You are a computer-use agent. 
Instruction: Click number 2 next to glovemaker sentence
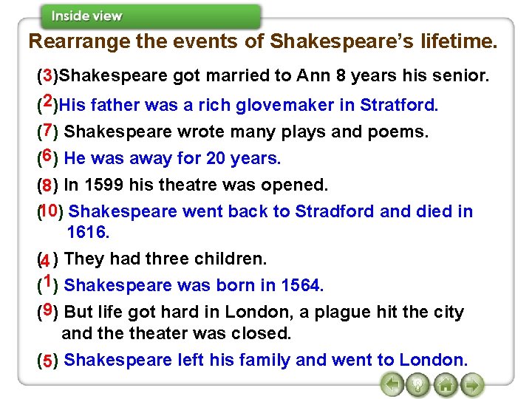tap(47, 101)
